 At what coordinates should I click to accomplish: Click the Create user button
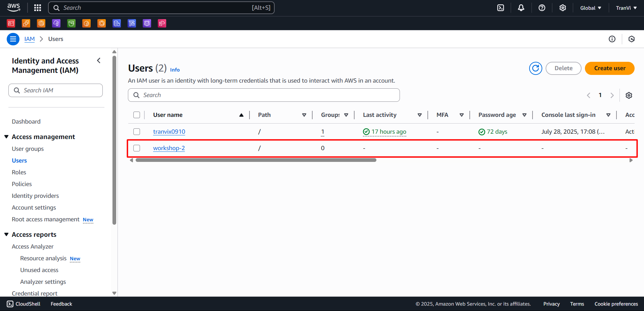tap(609, 68)
